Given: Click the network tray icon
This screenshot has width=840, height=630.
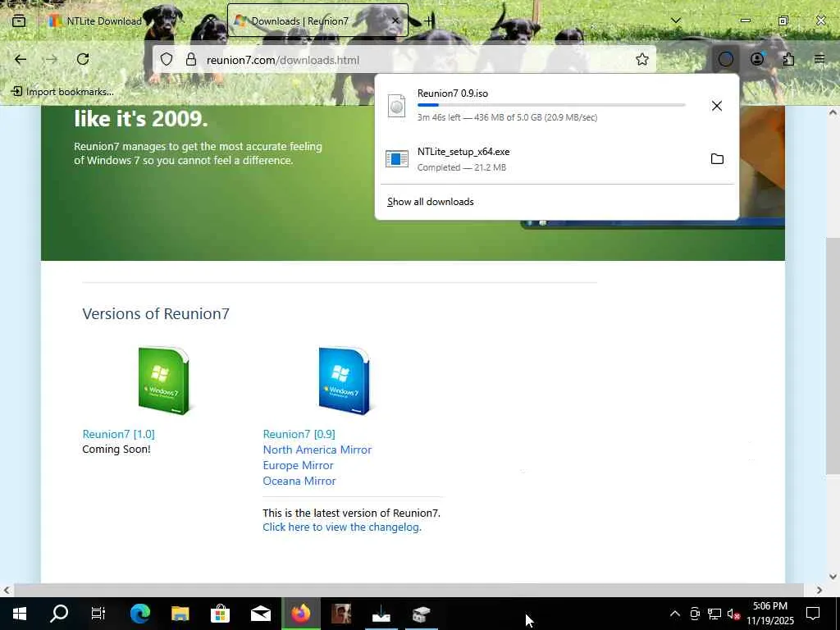Looking at the screenshot, I should coord(714,614).
